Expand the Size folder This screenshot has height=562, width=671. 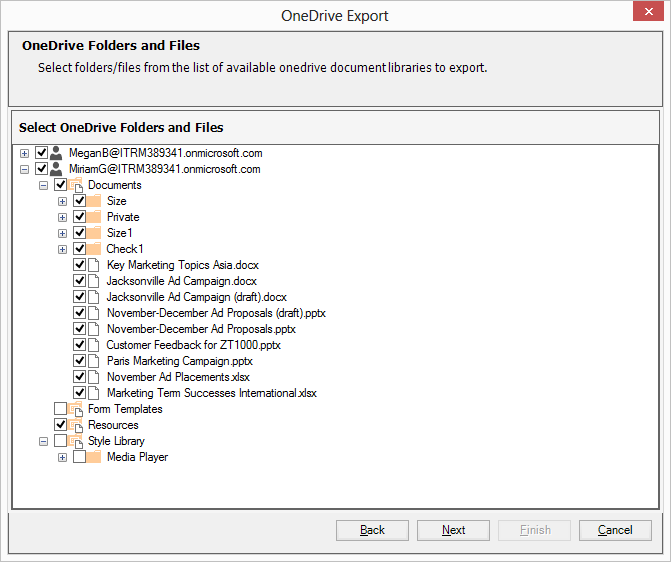point(62,201)
